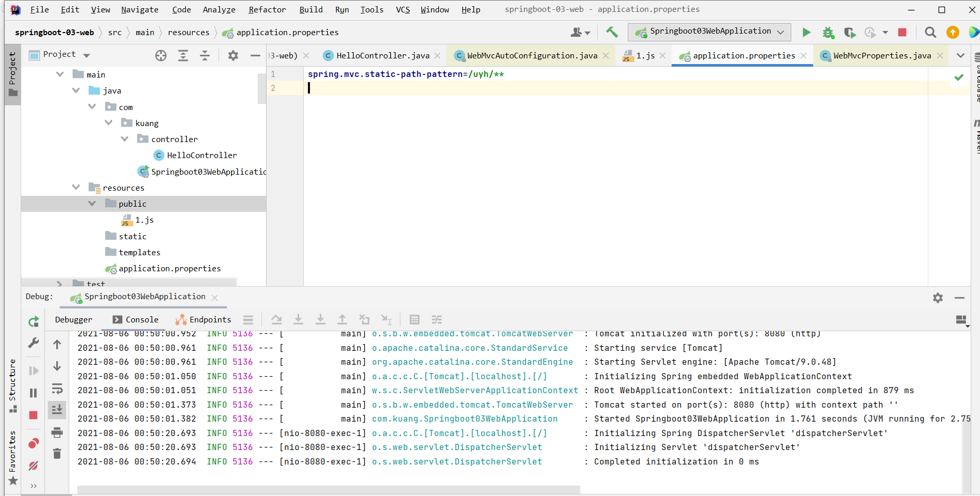
Task: Collapse the main folder in the tree
Action: point(60,74)
